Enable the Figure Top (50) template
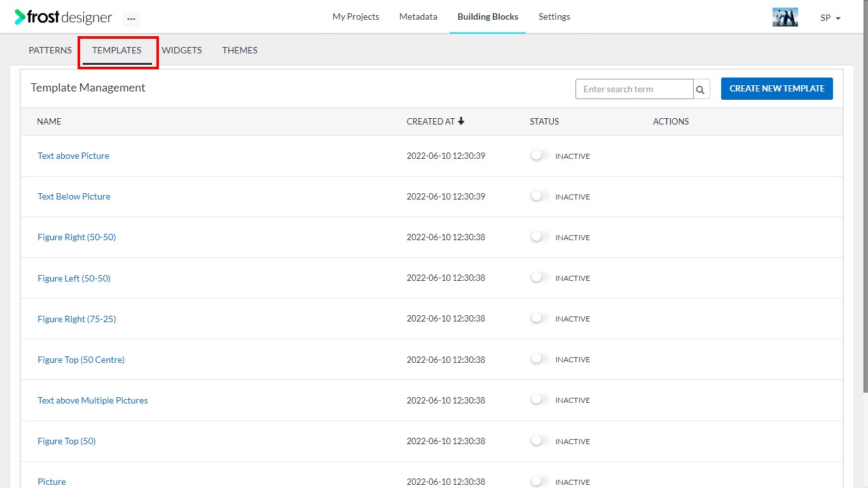The image size is (868, 488). coord(539,440)
